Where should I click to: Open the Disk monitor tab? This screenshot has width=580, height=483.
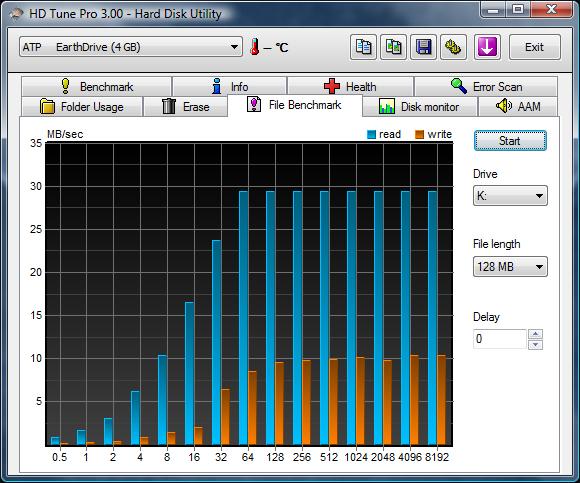tap(419, 107)
